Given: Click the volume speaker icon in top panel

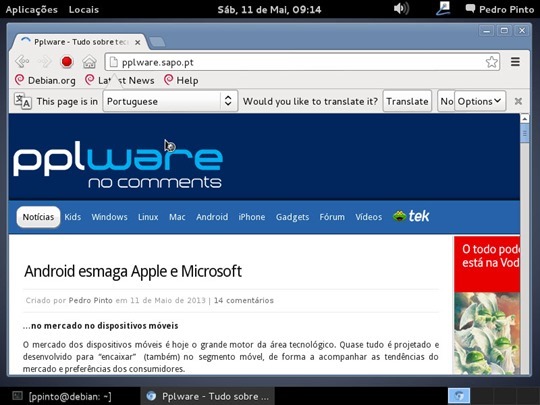Looking at the screenshot, I should click(401, 9).
